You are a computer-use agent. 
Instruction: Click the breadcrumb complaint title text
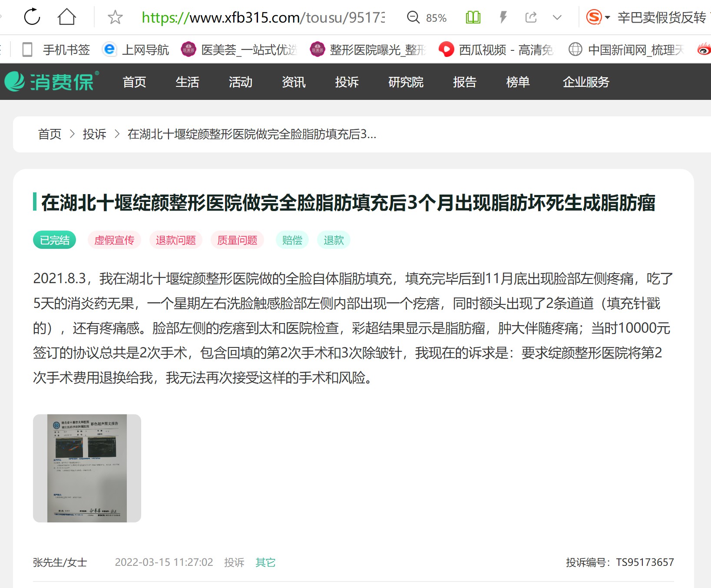coord(252,134)
